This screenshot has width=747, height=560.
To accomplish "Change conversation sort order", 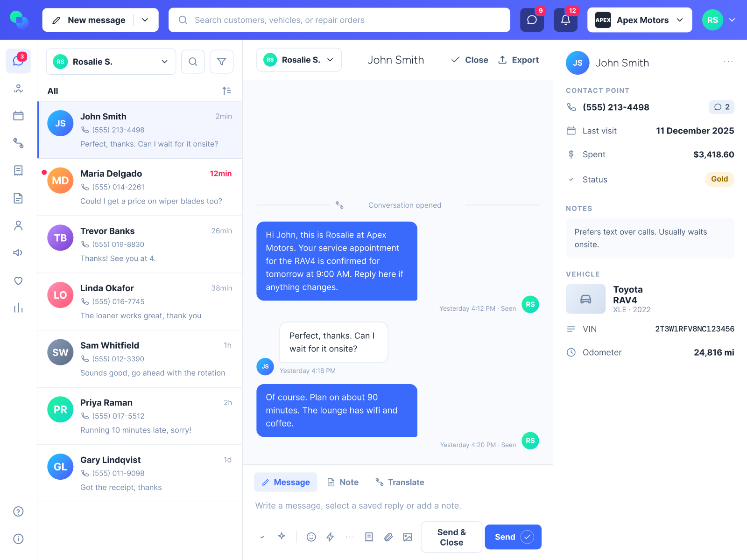I will [226, 91].
